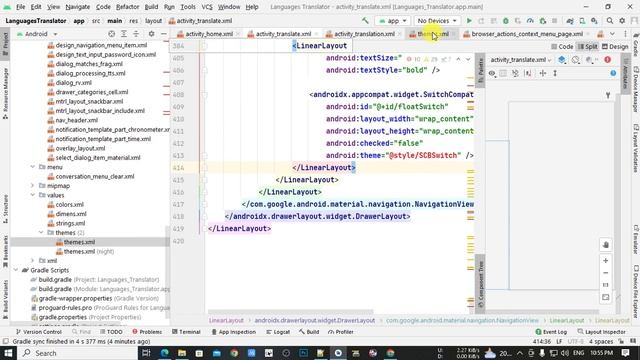The image size is (640, 360).
Task: Zoom in on the design preview
Action: pyautogui.click(x=606, y=260)
